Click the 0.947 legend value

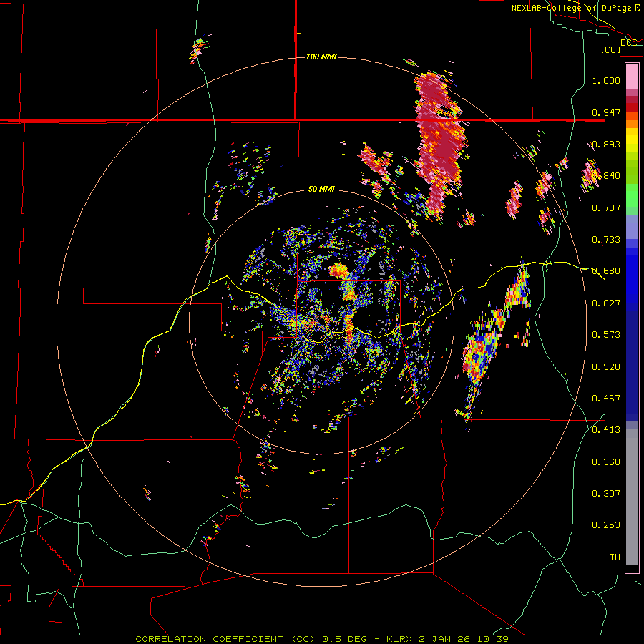pos(606,112)
